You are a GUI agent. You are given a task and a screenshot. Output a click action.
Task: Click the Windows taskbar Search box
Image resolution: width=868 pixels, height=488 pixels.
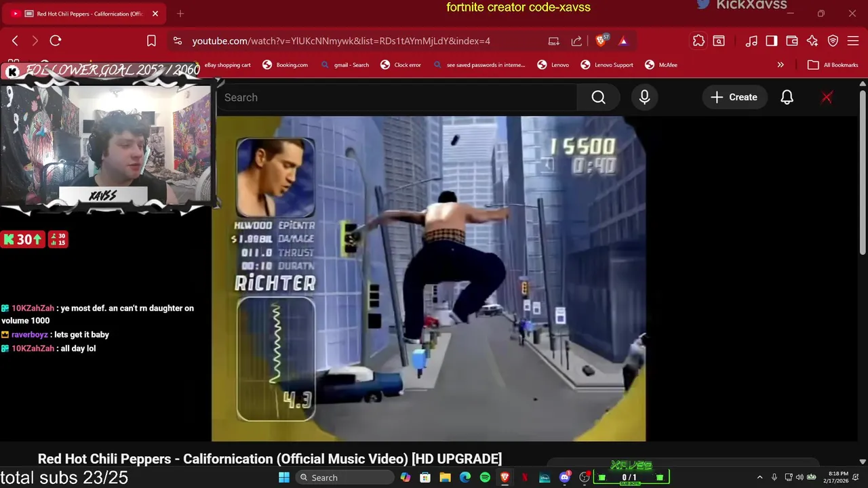(x=345, y=478)
